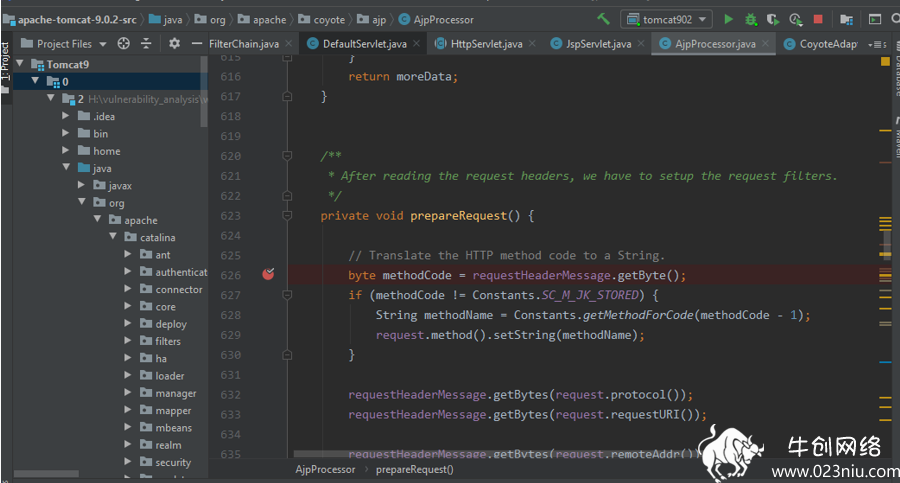Click the editor horizontal scrollbar

coord(496,454)
